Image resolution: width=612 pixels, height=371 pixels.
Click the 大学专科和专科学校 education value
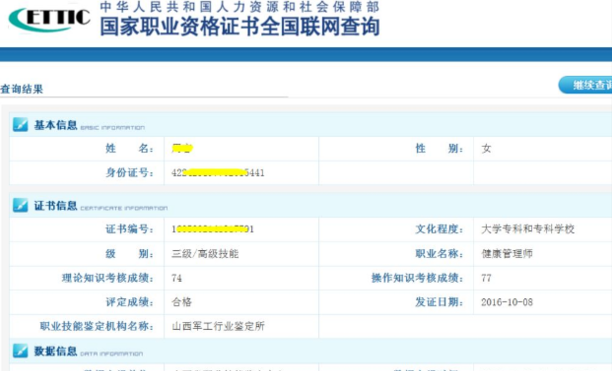528,229
